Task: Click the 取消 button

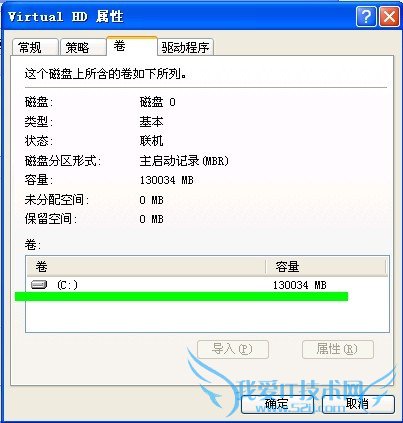Action: (x=358, y=404)
